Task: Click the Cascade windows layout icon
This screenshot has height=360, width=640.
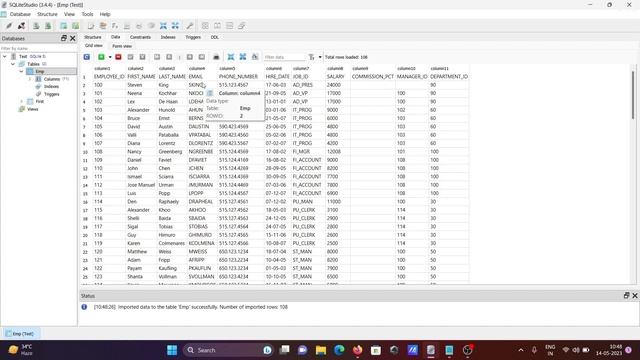Action: (242, 26)
